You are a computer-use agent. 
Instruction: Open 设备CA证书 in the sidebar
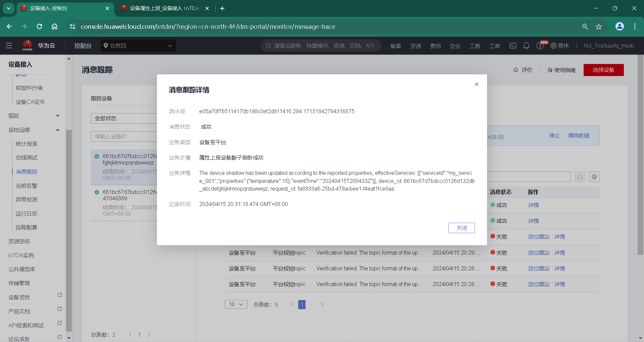click(x=30, y=102)
